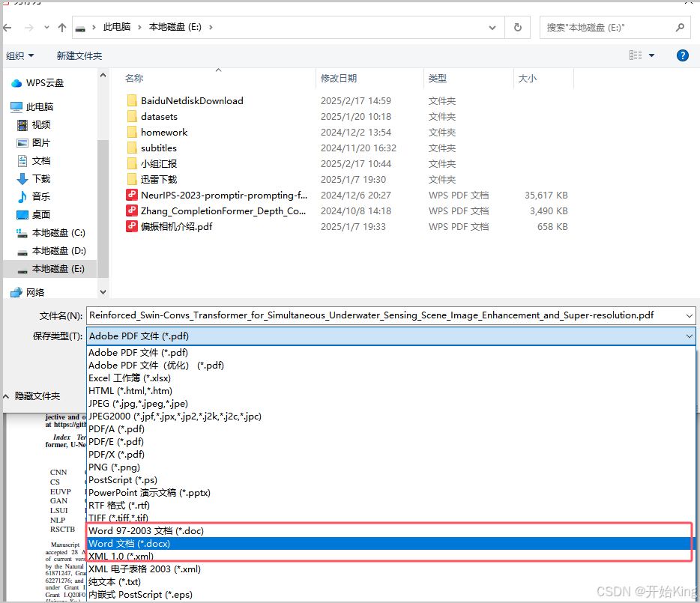The height and width of the screenshot is (603, 700).
Task: Select 此电脑 in the navigation pane
Action: click(x=32, y=106)
